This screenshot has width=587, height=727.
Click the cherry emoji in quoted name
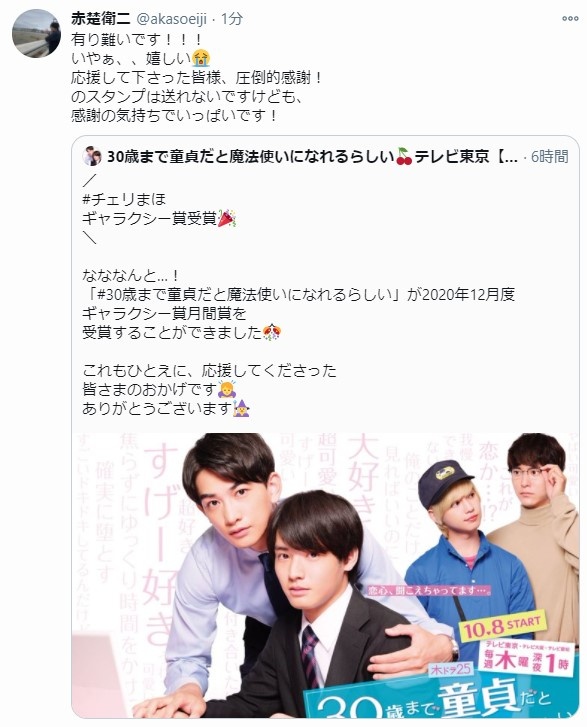pos(404,156)
